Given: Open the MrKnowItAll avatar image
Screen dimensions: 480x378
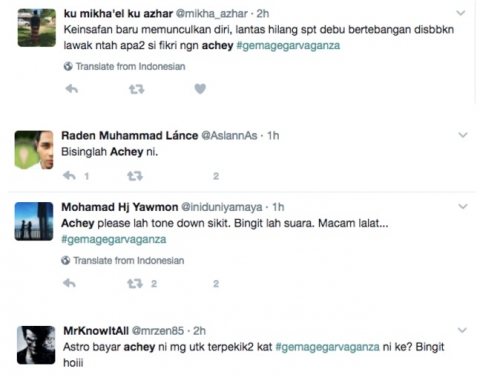Looking at the screenshot, I should pos(36,345).
